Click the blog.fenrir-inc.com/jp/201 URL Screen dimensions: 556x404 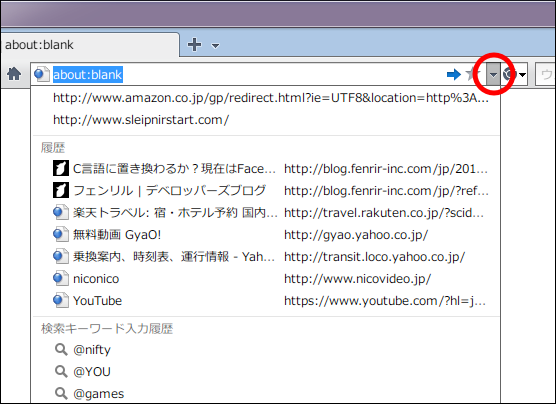pyautogui.click(x=386, y=169)
